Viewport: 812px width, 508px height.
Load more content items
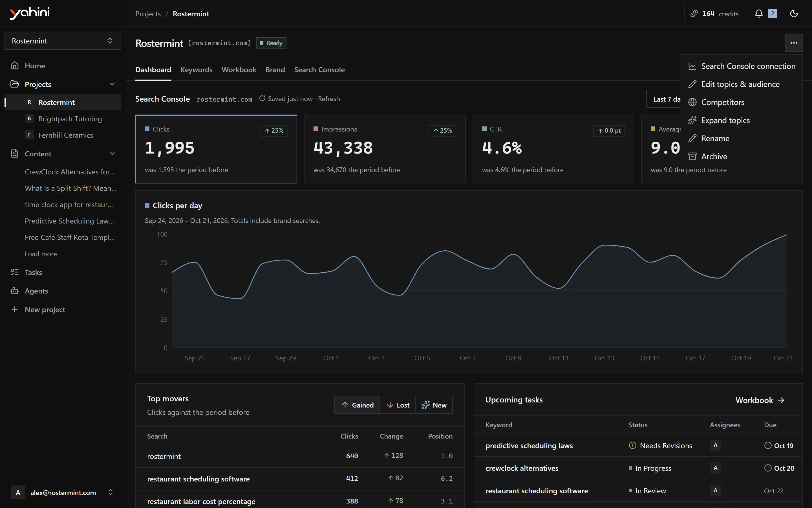41,254
